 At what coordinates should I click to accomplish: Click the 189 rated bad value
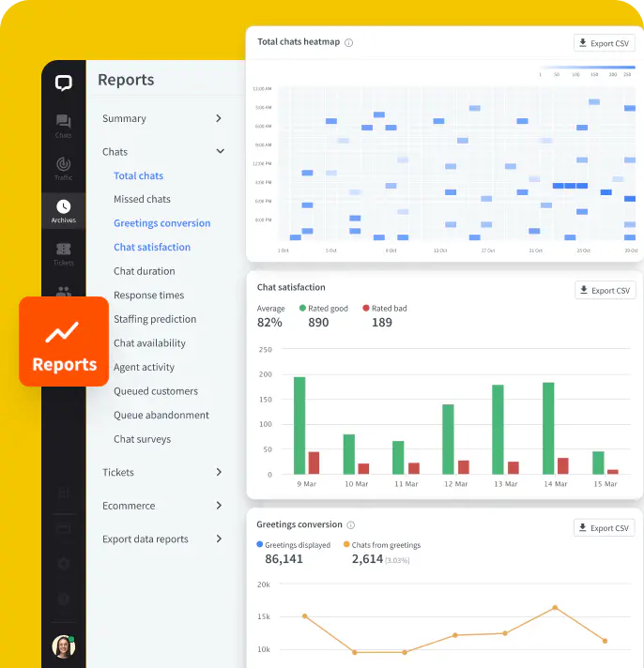point(382,323)
